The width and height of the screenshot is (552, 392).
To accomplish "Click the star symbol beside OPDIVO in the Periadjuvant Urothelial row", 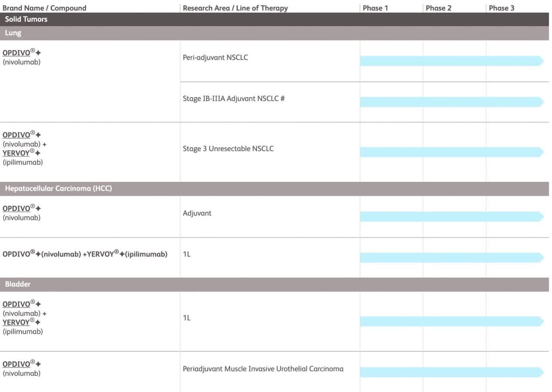I will [38, 364].
